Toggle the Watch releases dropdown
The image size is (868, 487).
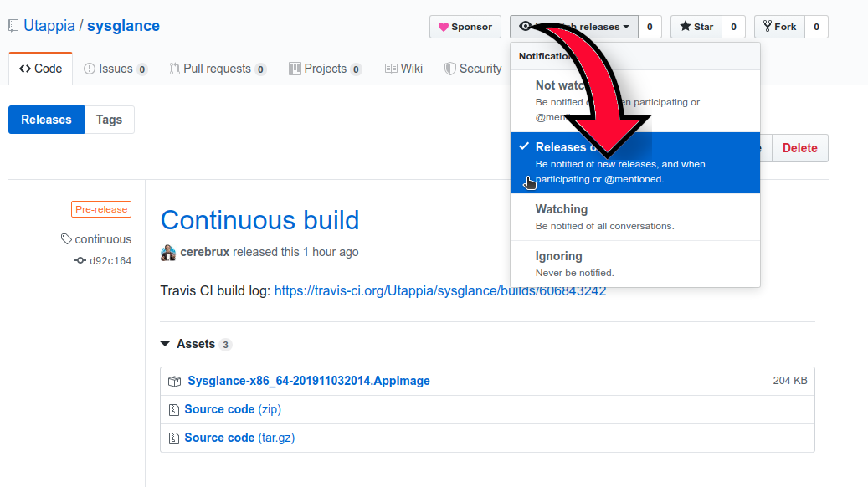point(574,27)
